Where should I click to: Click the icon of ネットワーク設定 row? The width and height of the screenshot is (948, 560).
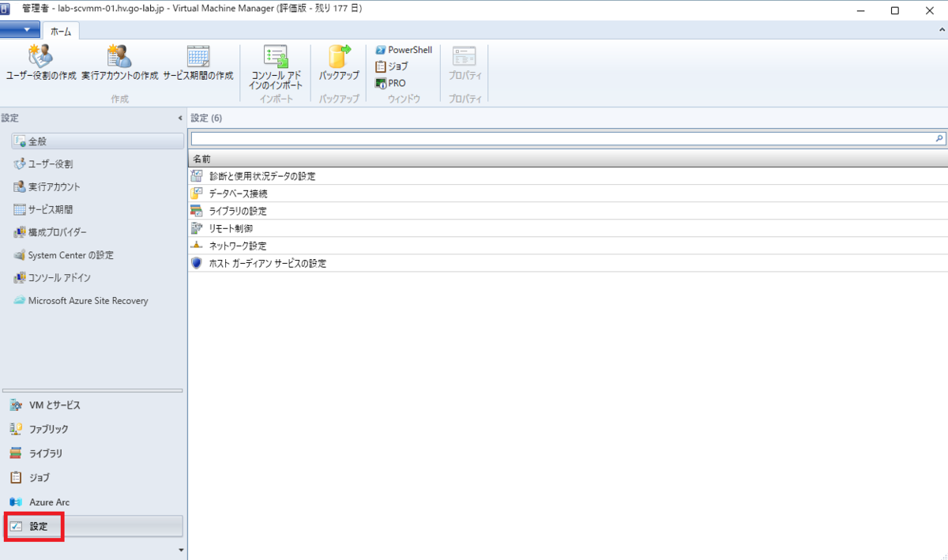pos(197,246)
